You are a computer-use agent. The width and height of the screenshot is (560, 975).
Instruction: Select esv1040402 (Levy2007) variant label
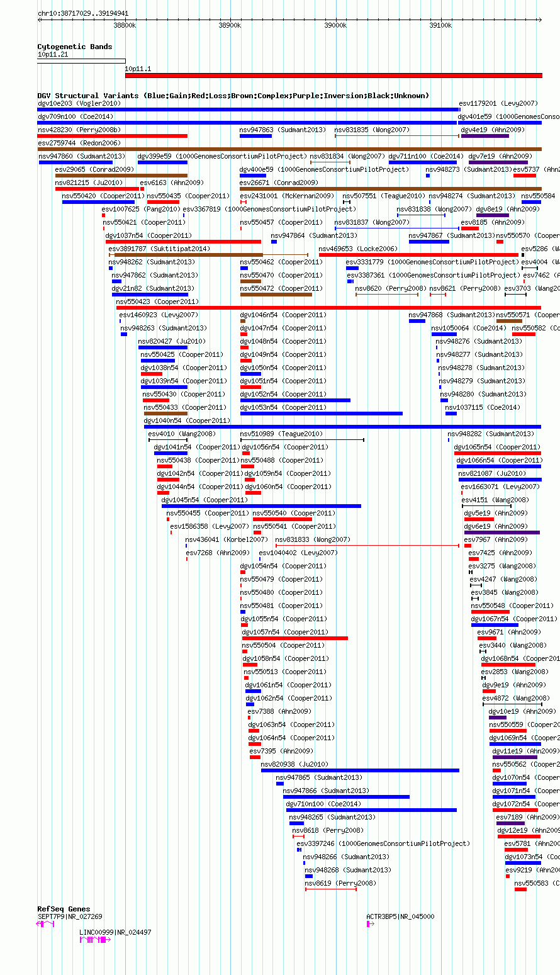pos(298,553)
